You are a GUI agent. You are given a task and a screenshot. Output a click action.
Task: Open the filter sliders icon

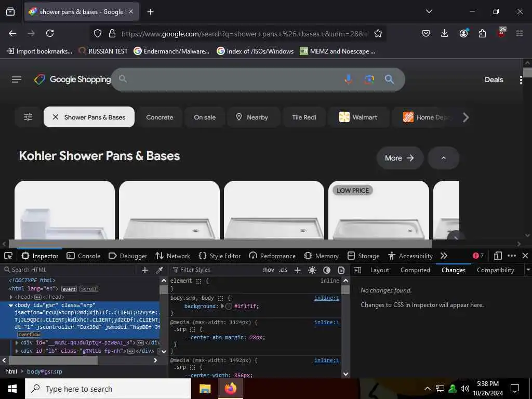(28, 117)
